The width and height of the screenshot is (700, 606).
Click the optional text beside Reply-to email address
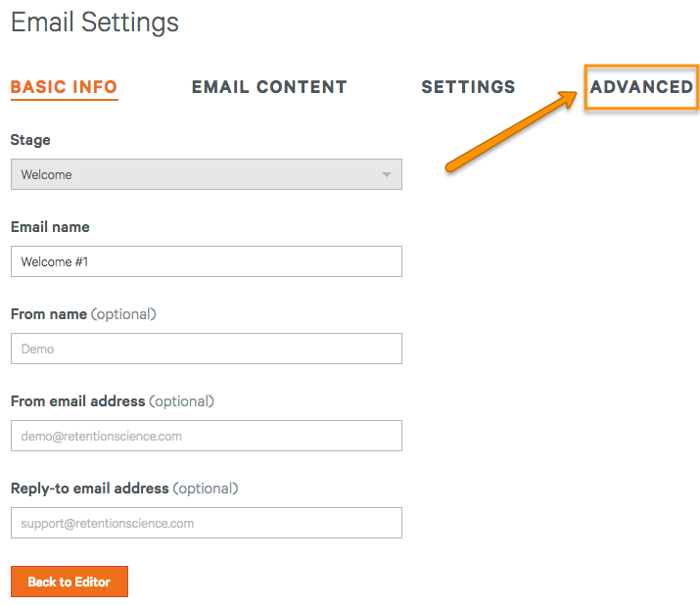coord(206,489)
